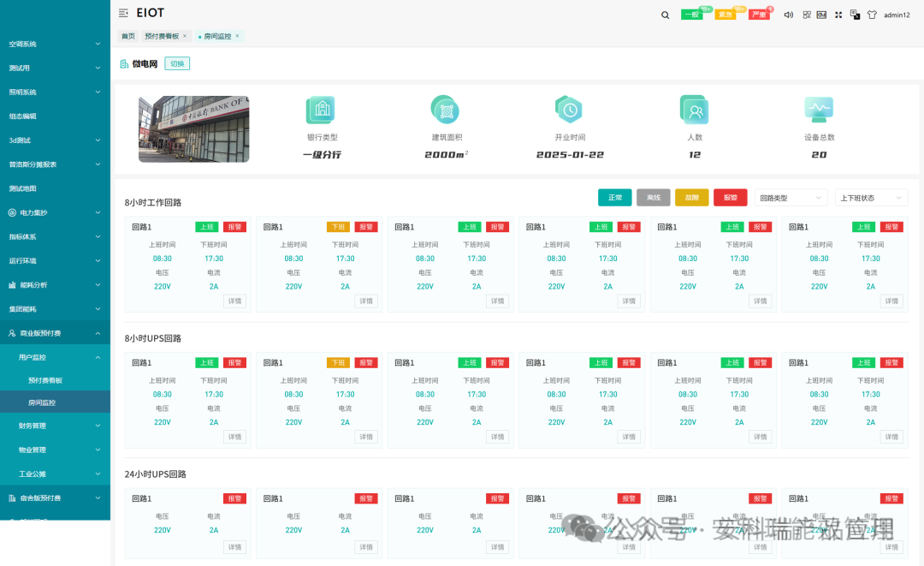Click the 能耗分析 chart icon

12,285
